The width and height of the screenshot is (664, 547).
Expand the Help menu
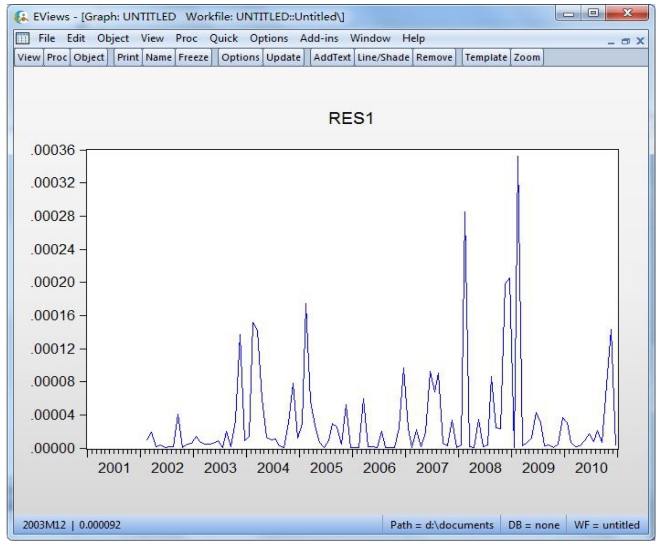[413, 38]
